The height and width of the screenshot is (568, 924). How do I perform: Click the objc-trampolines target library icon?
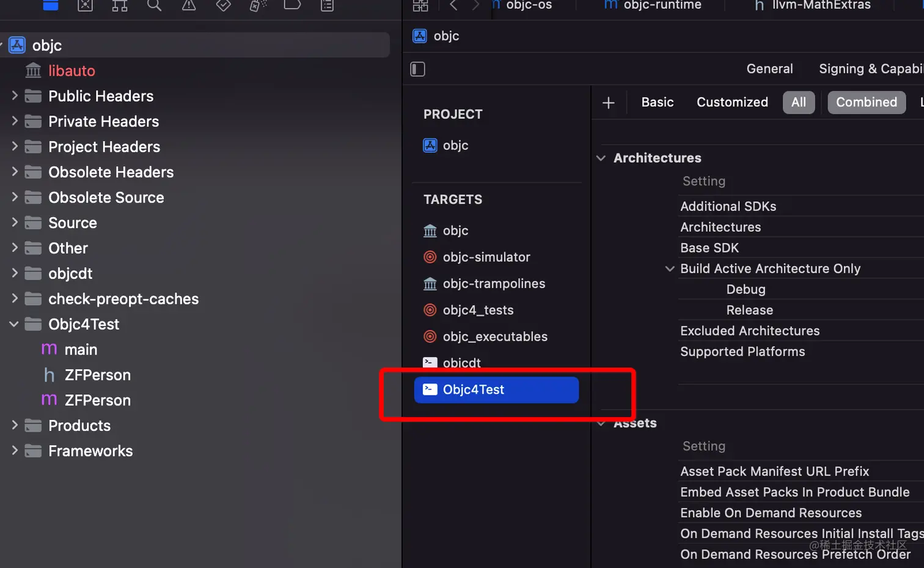coord(430,284)
